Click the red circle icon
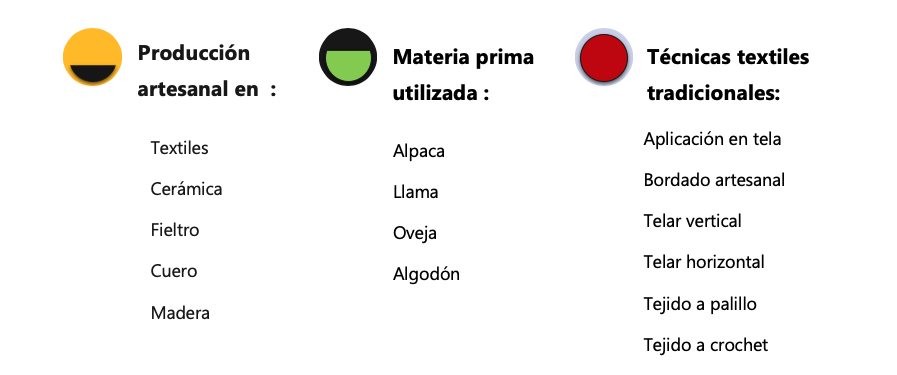Viewport: 897px width, 375px height. 604,58
